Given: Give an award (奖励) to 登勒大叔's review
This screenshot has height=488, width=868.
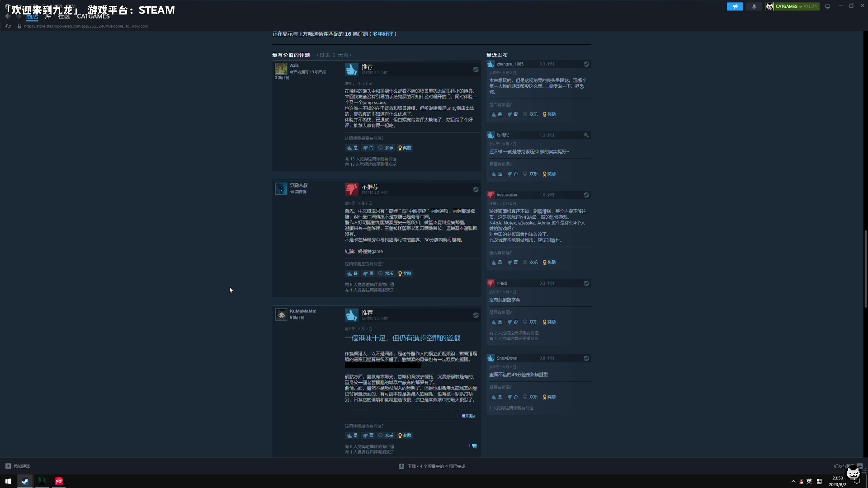Looking at the screenshot, I should pos(405,273).
